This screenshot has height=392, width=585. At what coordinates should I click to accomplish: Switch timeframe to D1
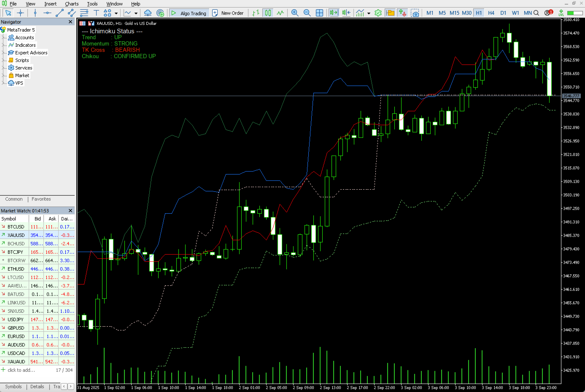(503, 13)
